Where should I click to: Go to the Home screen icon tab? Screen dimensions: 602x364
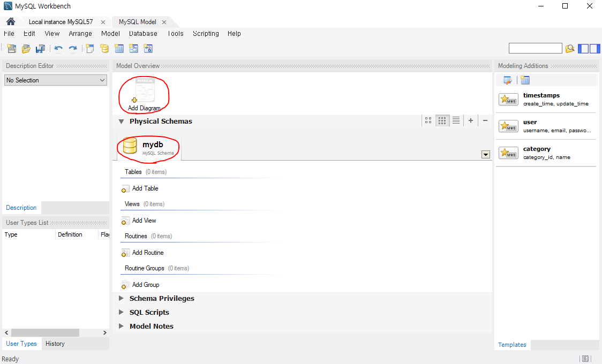10,21
